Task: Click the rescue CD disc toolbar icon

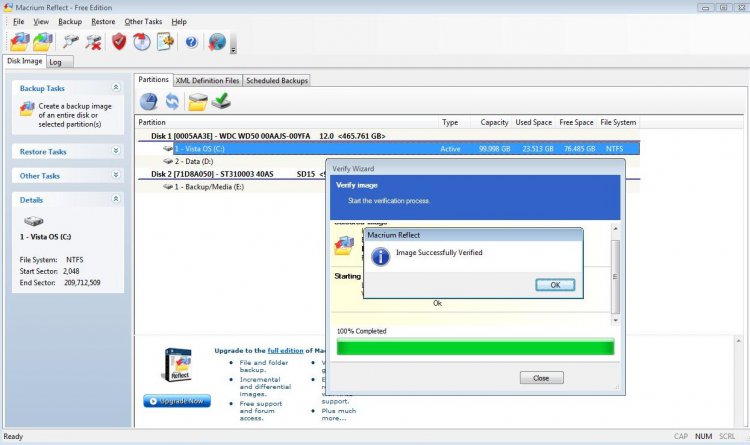Action: [142, 42]
